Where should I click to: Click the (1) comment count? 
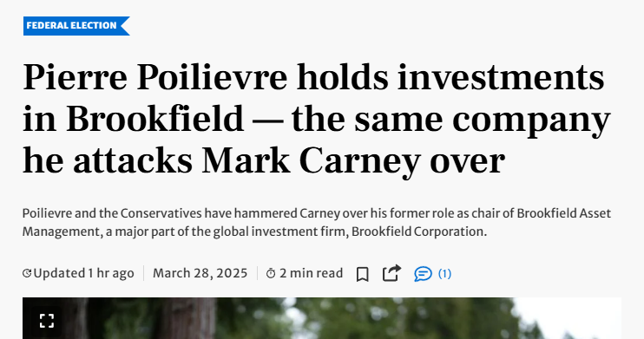(444, 274)
